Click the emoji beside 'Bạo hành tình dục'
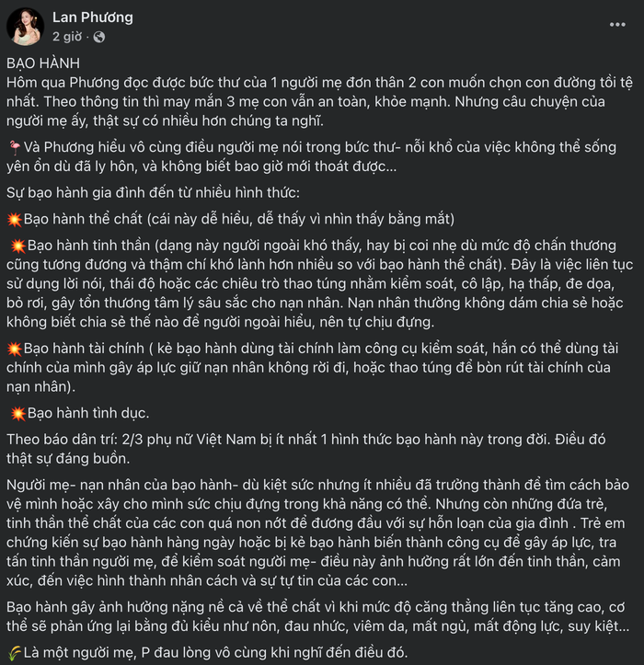The width and height of the screenshot is (644, 665). click(17, 413)
